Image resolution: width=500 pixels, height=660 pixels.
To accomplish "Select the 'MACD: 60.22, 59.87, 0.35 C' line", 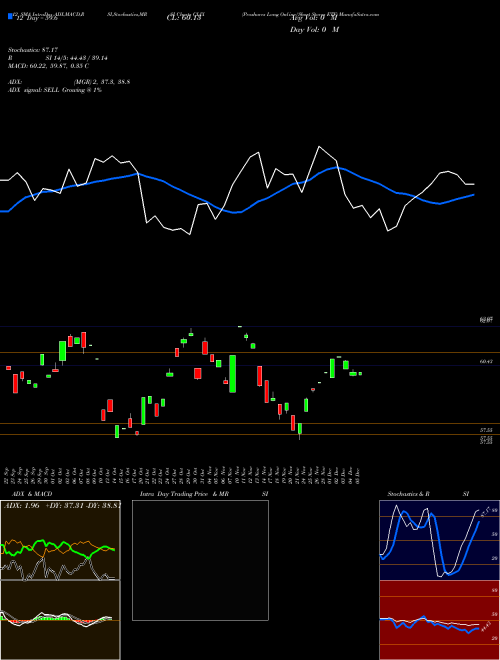I will 48,66.
